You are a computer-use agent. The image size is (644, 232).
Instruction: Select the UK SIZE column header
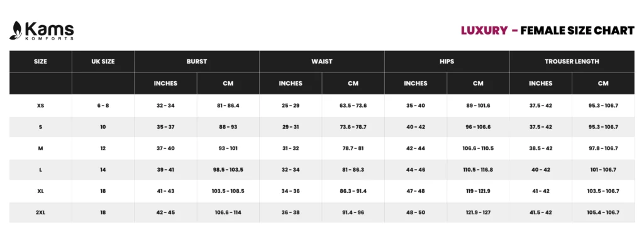pyautogui.click(x=103, y=62)
